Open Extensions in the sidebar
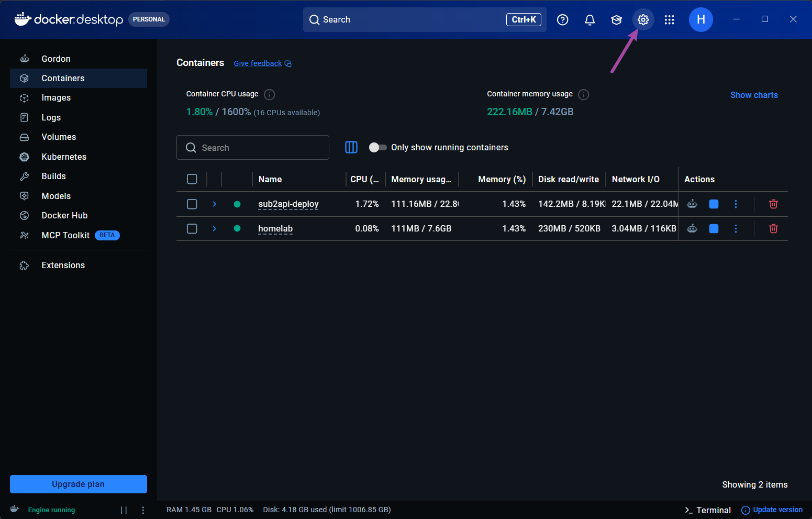This screenshot has height=519, width=812. [79, 265]
